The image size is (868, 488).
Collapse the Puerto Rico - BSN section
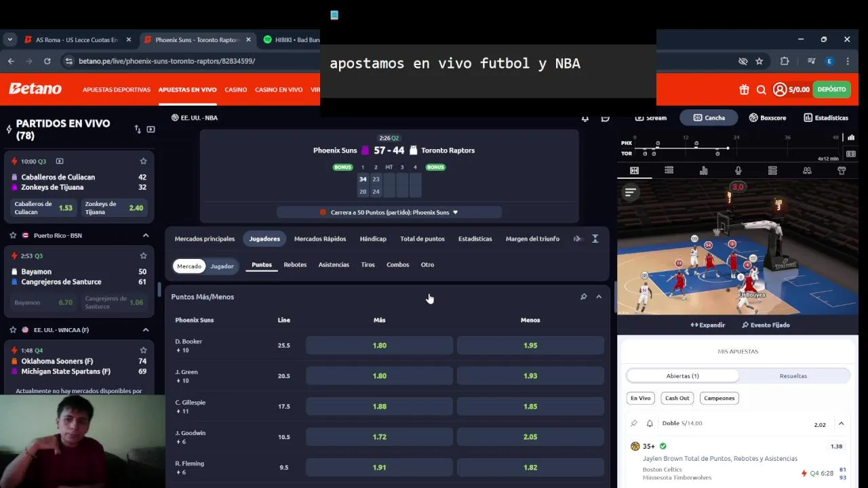146,235
